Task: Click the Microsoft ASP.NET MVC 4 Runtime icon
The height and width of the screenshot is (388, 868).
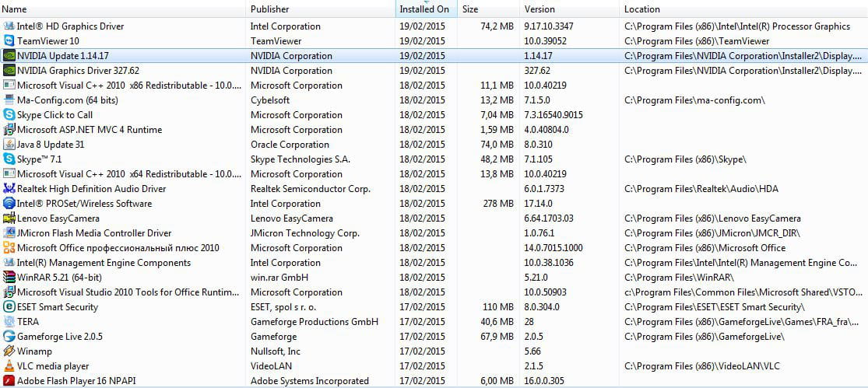Action: 9,129
